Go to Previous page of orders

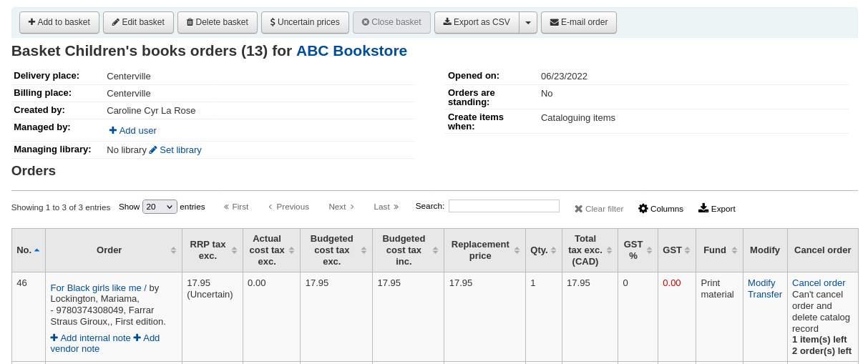(x=288, y=207)
